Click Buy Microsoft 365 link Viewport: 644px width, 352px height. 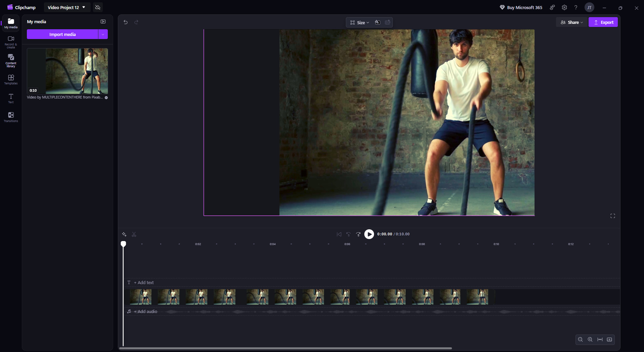click(521, 7)
